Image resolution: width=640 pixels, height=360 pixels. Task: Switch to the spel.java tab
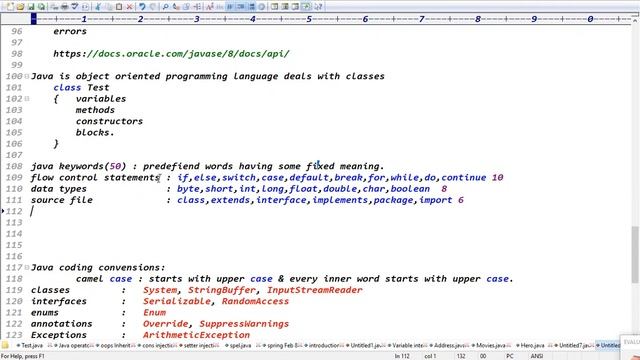[241, 345]
